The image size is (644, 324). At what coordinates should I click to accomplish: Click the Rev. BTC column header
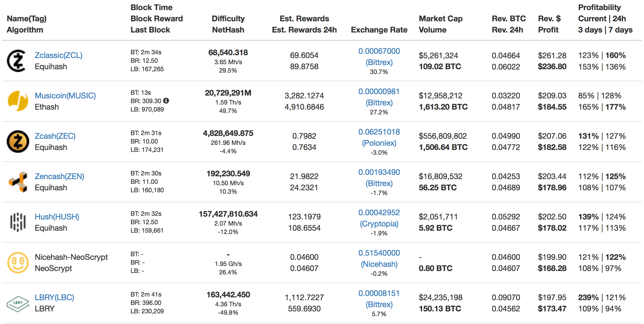[x=509, y=19]
